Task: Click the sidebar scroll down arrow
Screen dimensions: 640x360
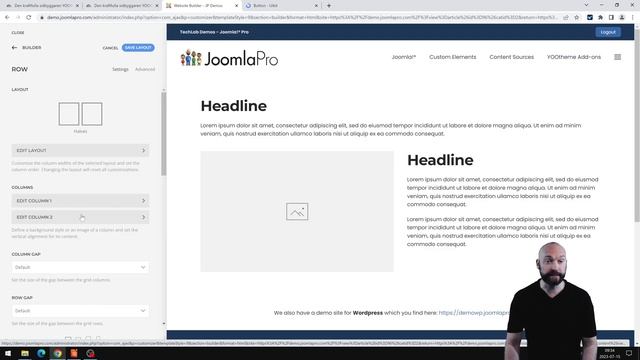Action: click(x=164, y=324)
